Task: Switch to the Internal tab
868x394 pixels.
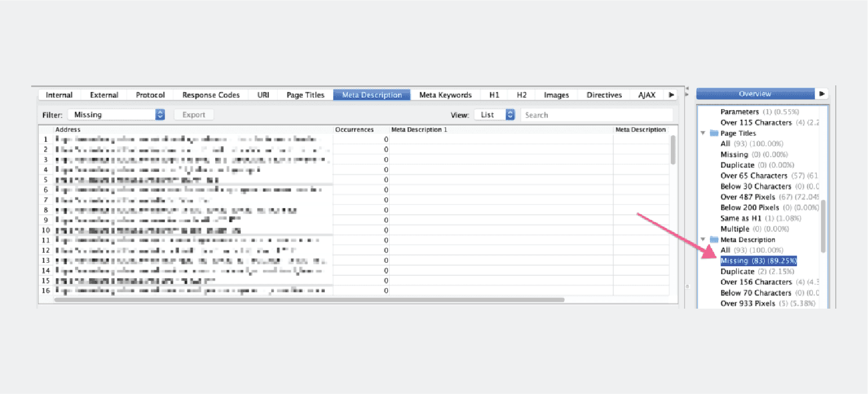Action: [x=59, y=95]
